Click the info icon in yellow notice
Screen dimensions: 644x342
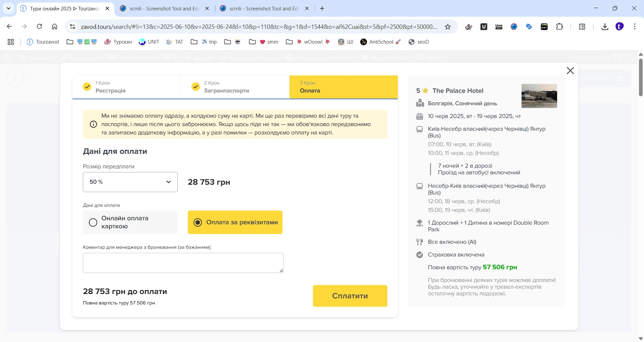[x=94, y=124]
